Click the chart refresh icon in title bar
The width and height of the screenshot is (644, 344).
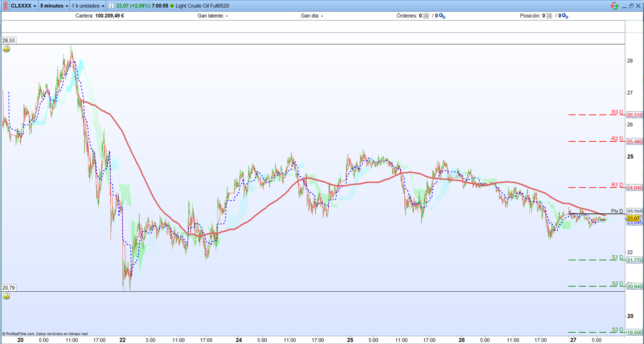click(x=614, y=6)
